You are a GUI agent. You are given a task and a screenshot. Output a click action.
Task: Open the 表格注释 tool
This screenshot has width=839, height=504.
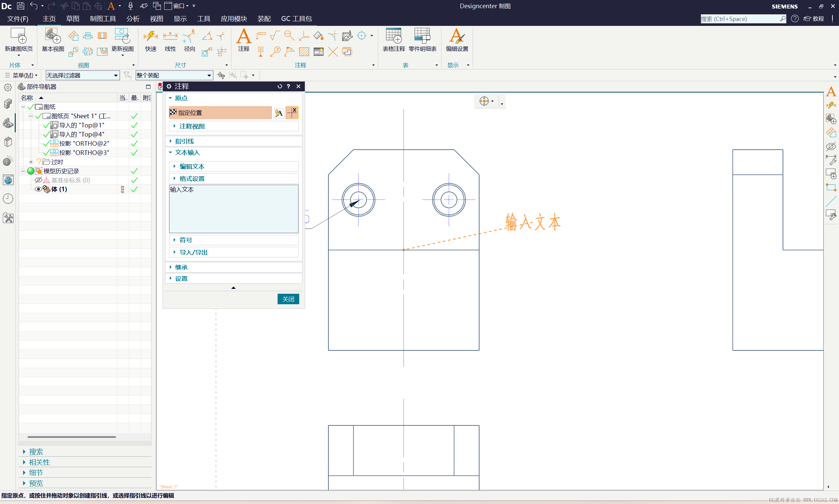[394, 40]
